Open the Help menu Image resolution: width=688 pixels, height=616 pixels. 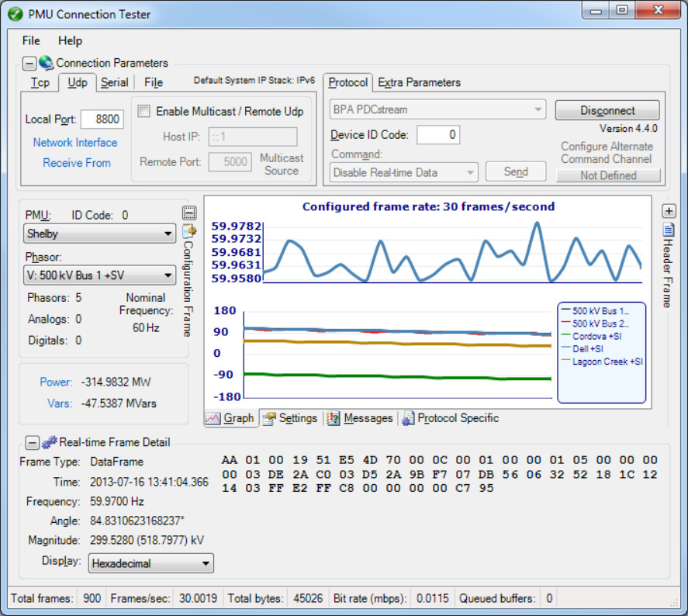click(x=71, y=41)
